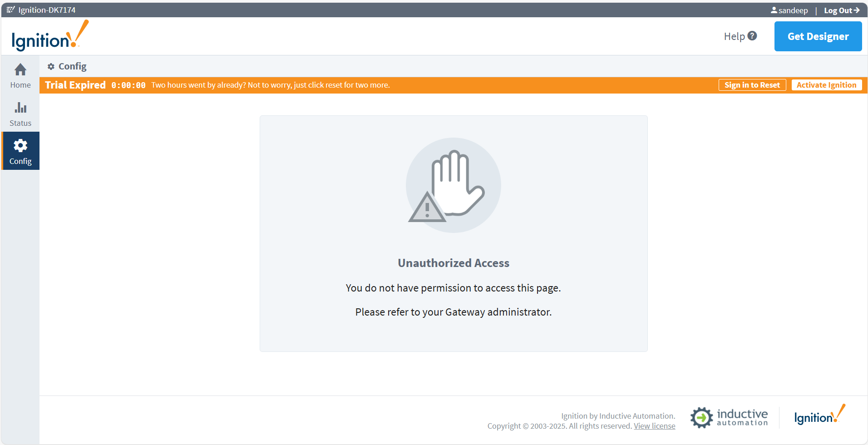Click the gateway icon beside Ignition-DK7174
Image resolution: width=868 pixels, height=445 pixels.
tap(11, 10)
